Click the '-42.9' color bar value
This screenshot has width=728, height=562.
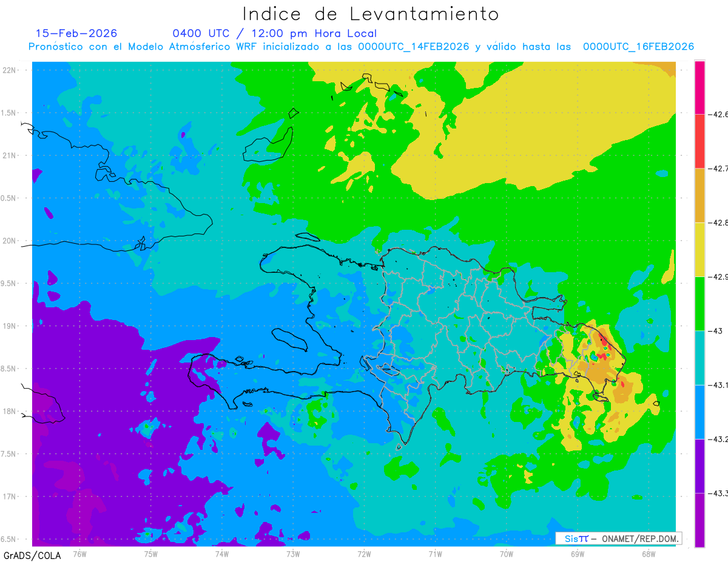pyautogui.click(x=718, y=276)
